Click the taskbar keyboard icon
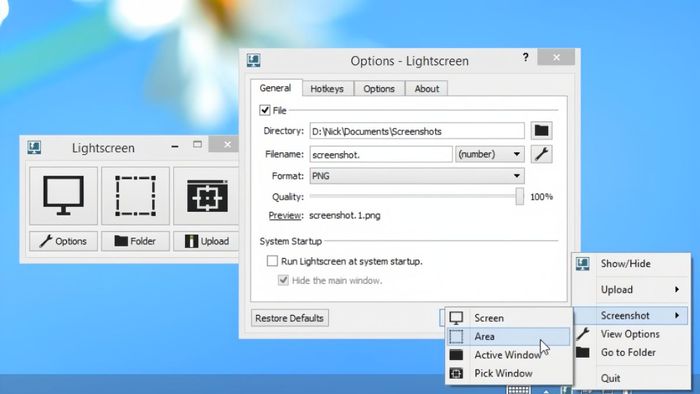The height and width of the screenshot is (394, 700). point(518,390)
